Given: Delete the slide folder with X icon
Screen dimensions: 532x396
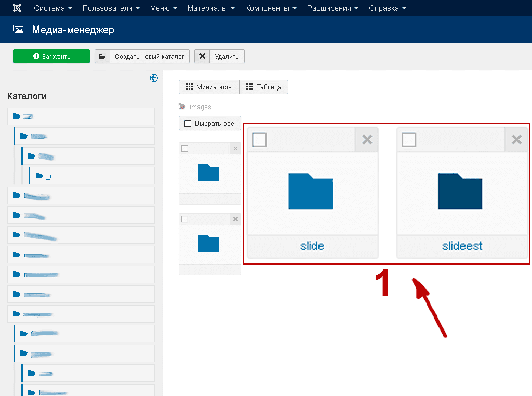Looking at the screenshot, I should [x=367, y=139].
